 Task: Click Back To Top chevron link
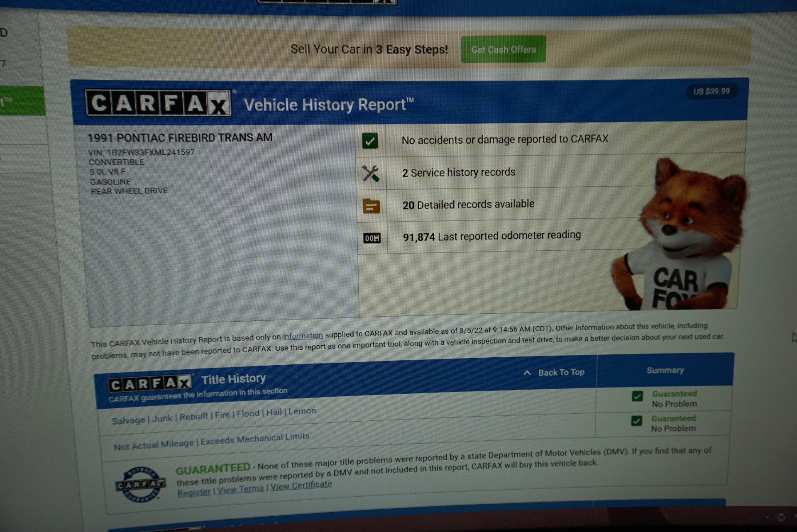coord(554,372)
